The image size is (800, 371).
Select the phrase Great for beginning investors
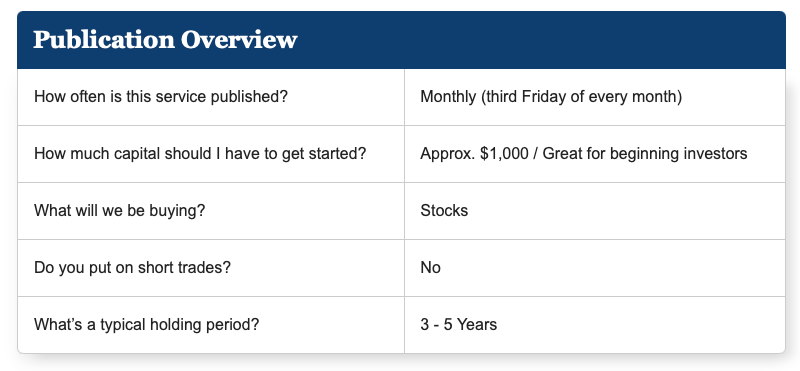644,154
